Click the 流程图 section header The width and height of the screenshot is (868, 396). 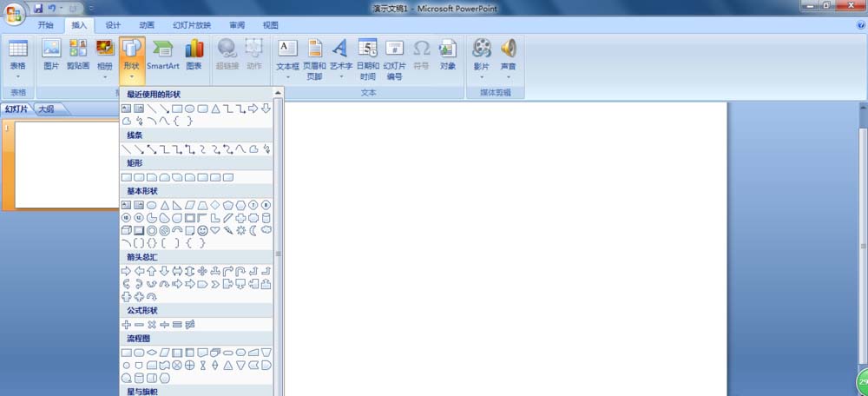click(138, 339)
